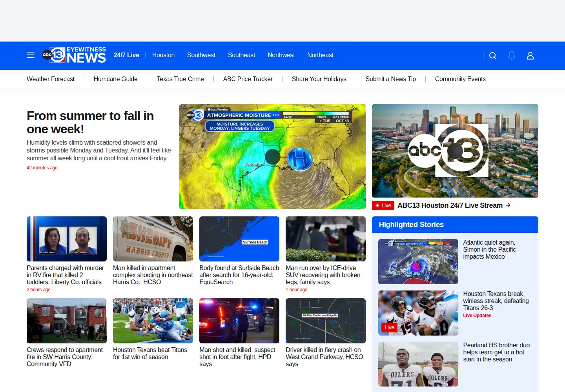Viewport: 565px width, 392px height.
Task: Open the hamburger navigation menu
Action: point(31,55)
